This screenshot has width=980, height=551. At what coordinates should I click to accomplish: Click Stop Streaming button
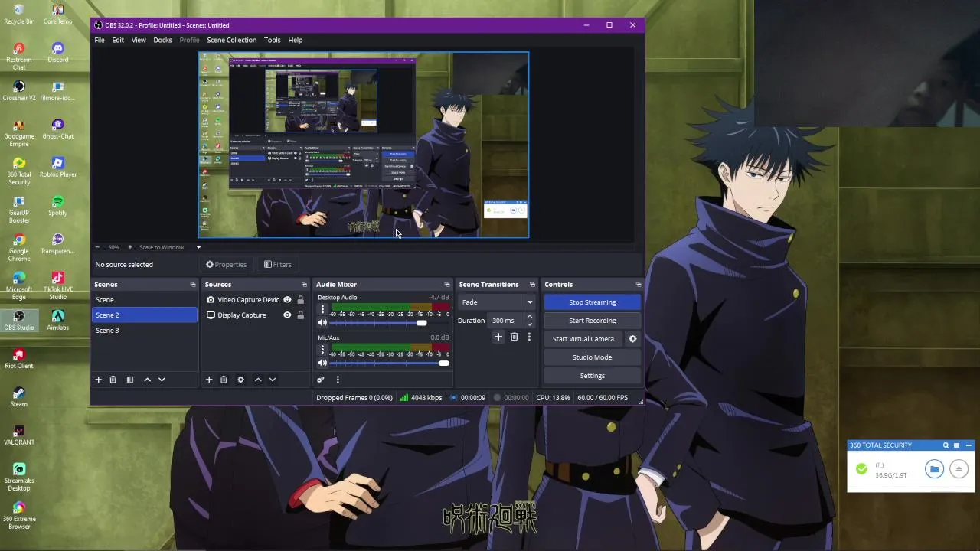593,302
